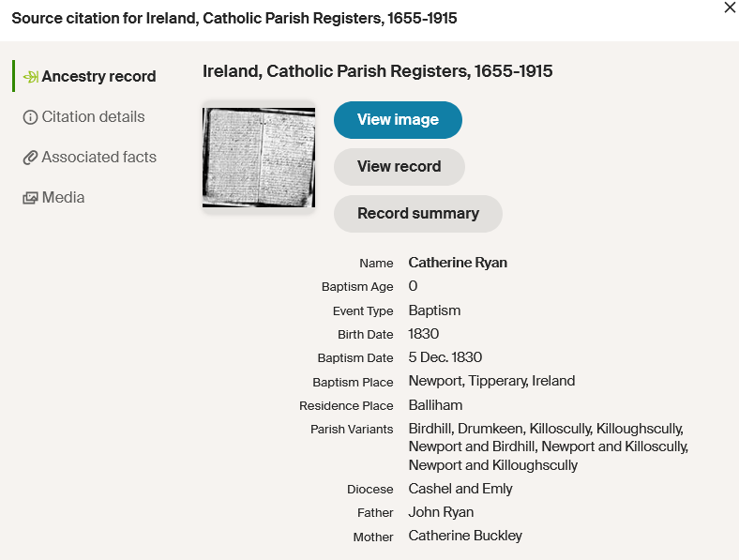Select the Media tab label
Screen dimensions: 739x560
point(63,198)
